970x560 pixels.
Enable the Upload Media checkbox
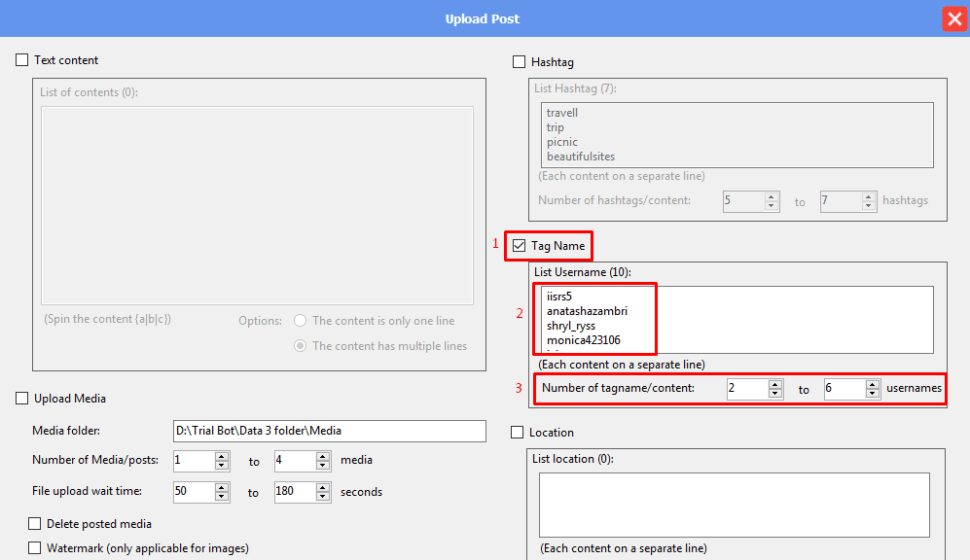(x=22, y=399)
